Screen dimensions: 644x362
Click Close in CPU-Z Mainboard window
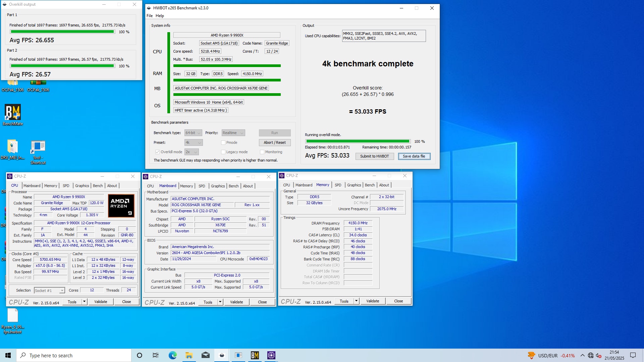(262, 302)
